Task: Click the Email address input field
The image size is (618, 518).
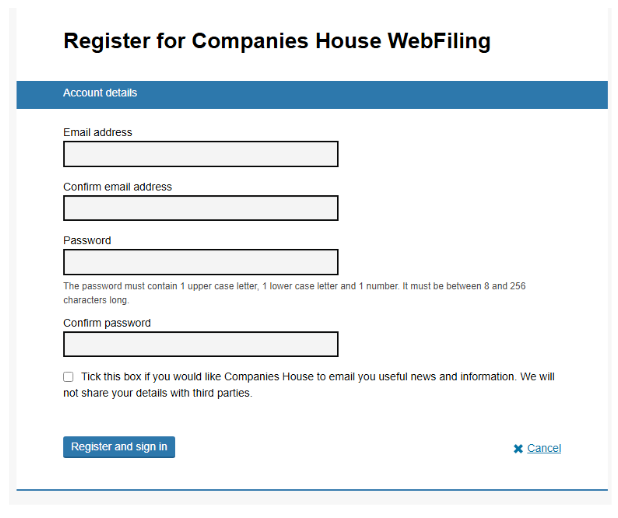Action: 200,154
